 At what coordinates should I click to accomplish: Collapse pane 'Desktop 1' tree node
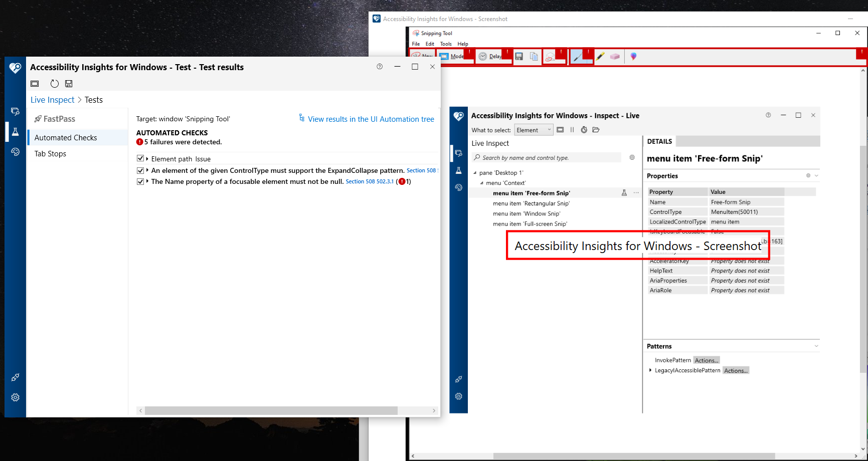point(475,173)
